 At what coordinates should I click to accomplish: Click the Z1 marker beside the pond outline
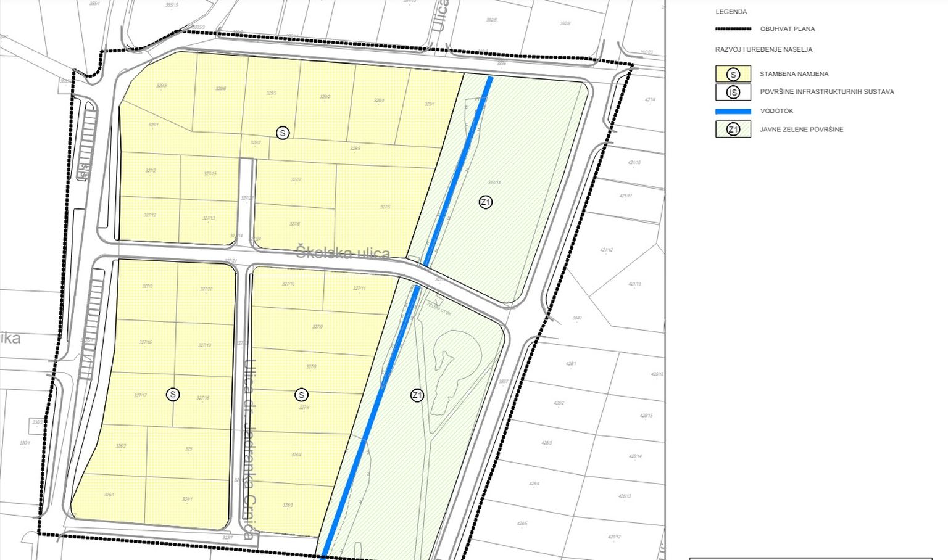(x=417, y=395)
